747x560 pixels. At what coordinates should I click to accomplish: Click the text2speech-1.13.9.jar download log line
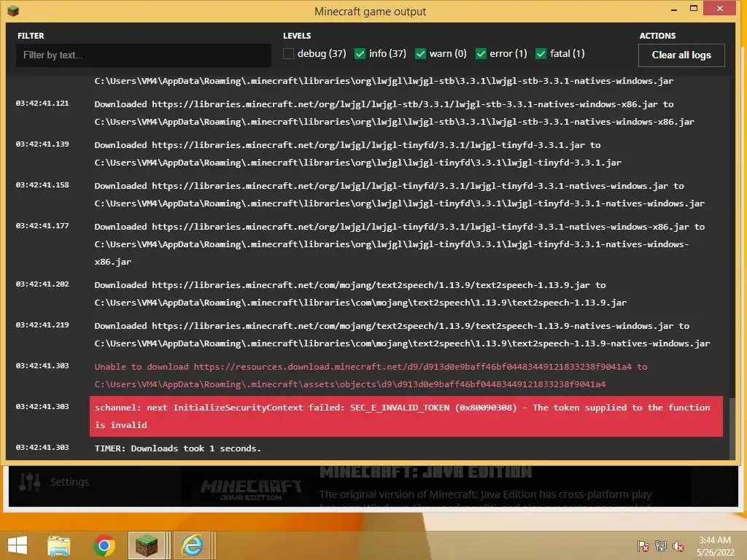(360, 294)
